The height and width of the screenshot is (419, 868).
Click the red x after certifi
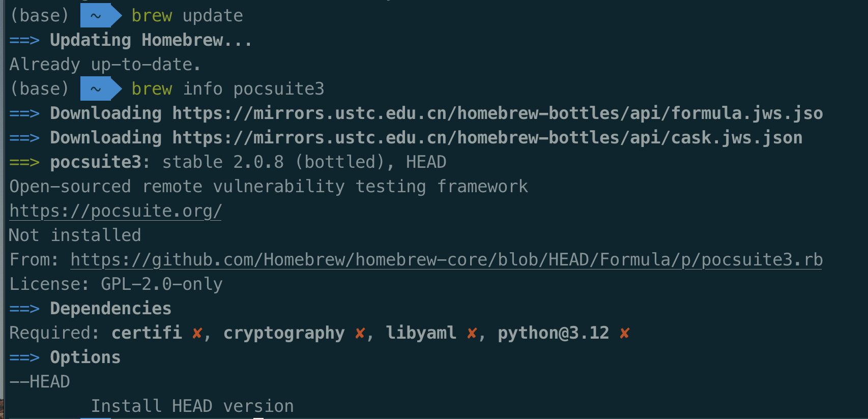197,334
